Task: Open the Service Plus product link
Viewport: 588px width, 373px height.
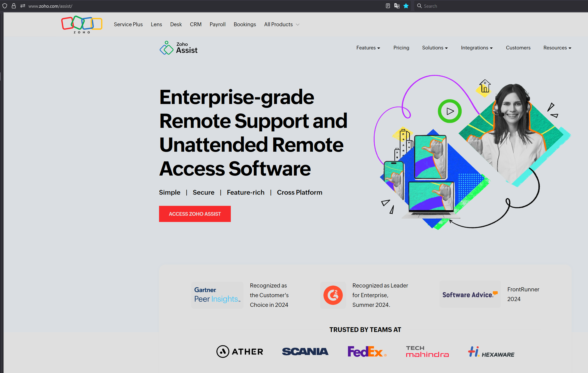Action: (128, 24)
